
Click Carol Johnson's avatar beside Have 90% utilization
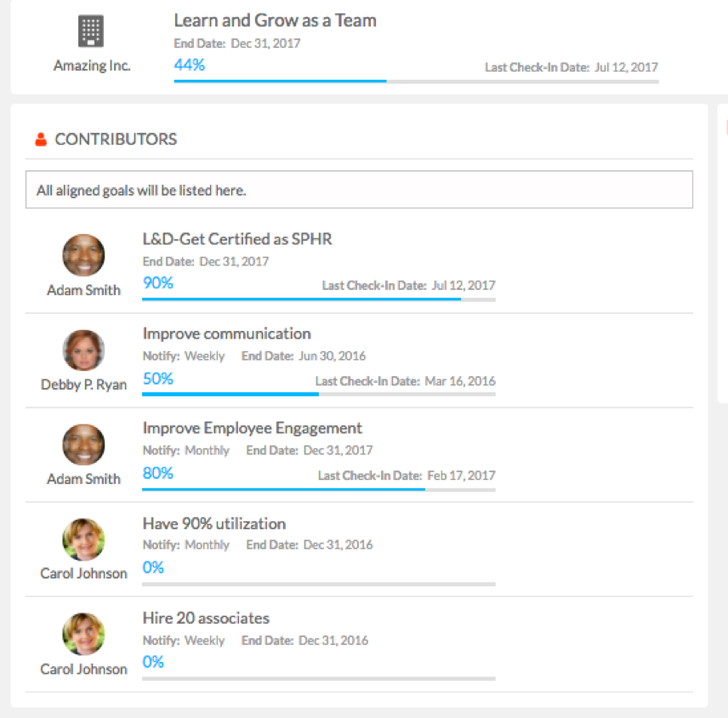point(83,539)
